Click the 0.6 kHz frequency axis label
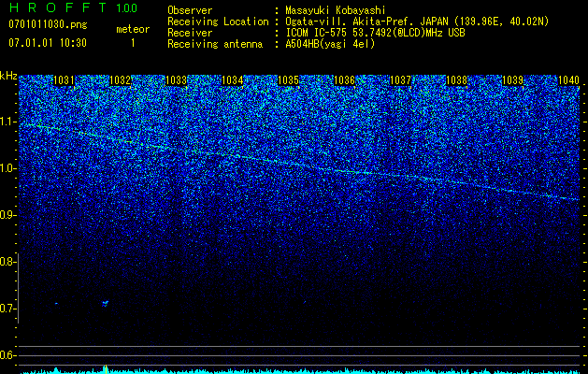 tap(7, 355)
